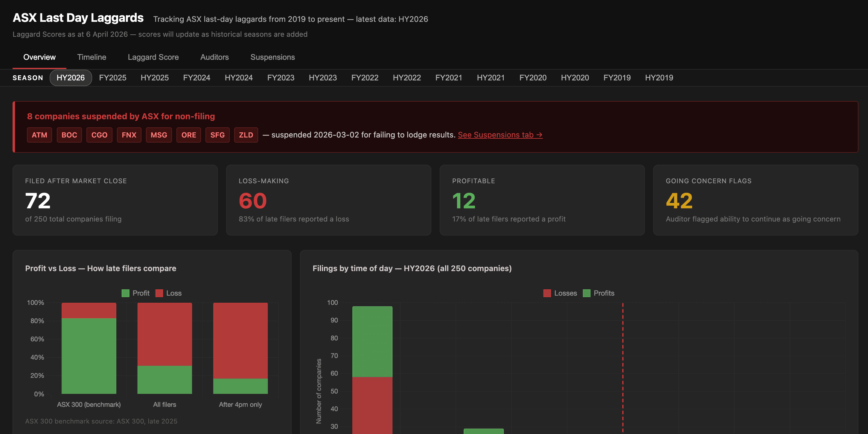Select the HY2026 season pill
Image resolution: width=868 pixels, height=434 pixels.
point(71,78)
